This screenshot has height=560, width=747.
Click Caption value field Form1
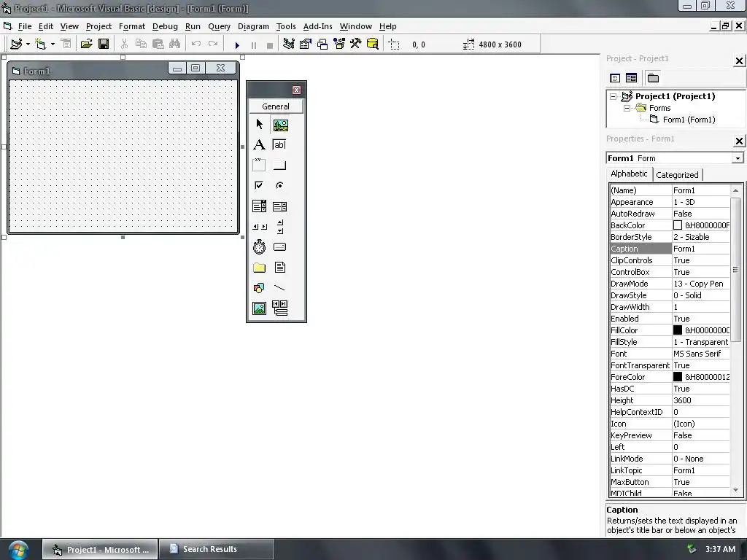coord(701,249)
